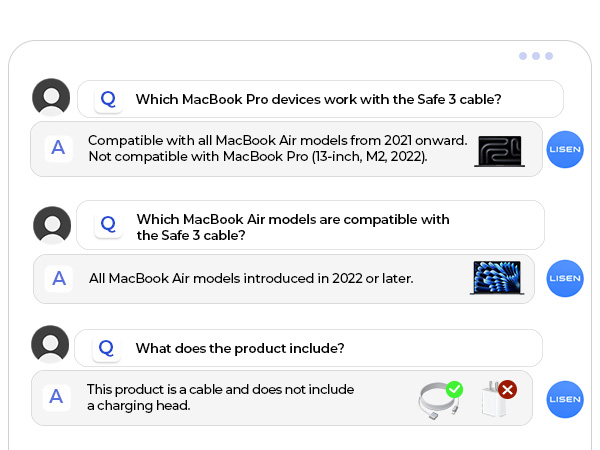
Task: Click the cable image with green checkmark
Action: 439,399
